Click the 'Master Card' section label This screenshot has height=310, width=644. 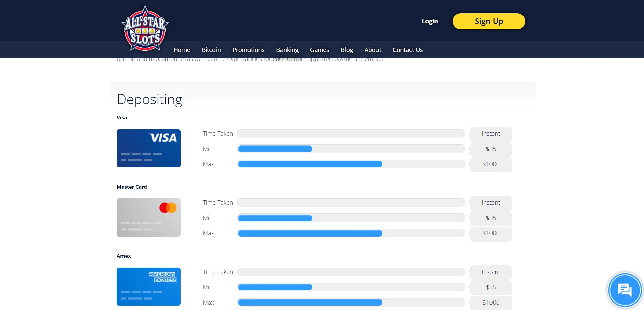coord(132,187)
